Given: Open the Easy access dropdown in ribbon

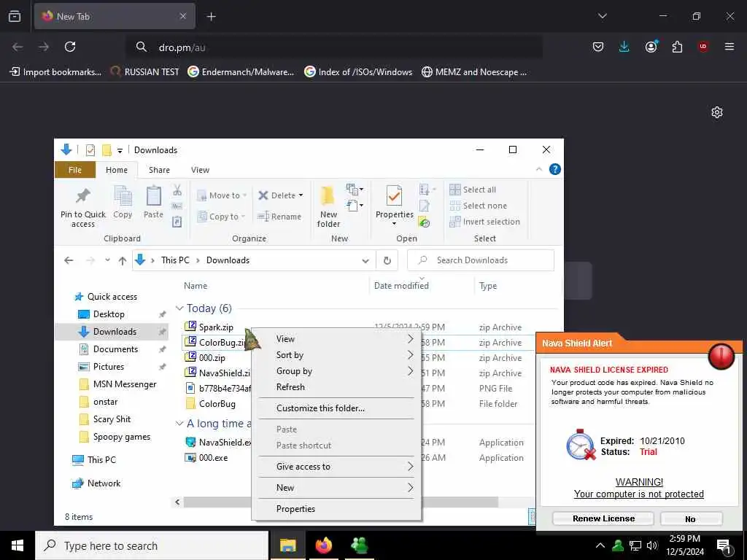Looking at the screenshot, I should [x=355, y=206].
